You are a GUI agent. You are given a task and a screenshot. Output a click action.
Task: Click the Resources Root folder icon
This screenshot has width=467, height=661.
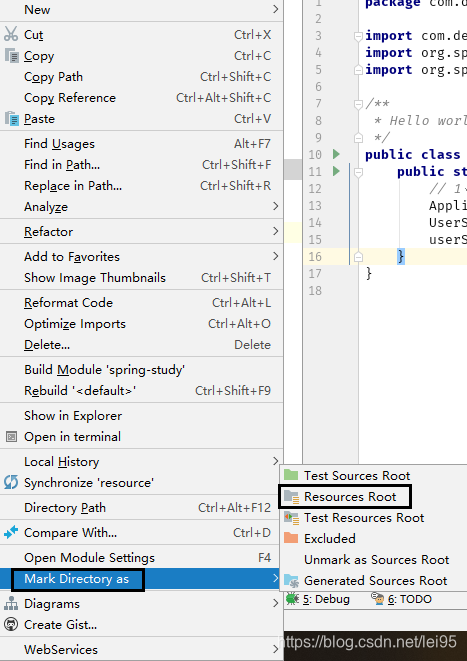pos(292,497)
